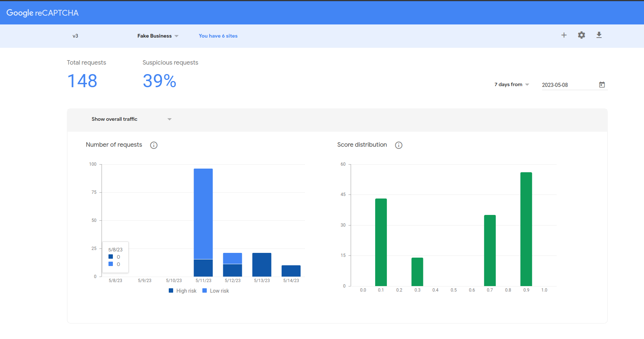Expand the 7 days from dropdown
Viewport: 644px width, 339px height.
pos(512,84)
